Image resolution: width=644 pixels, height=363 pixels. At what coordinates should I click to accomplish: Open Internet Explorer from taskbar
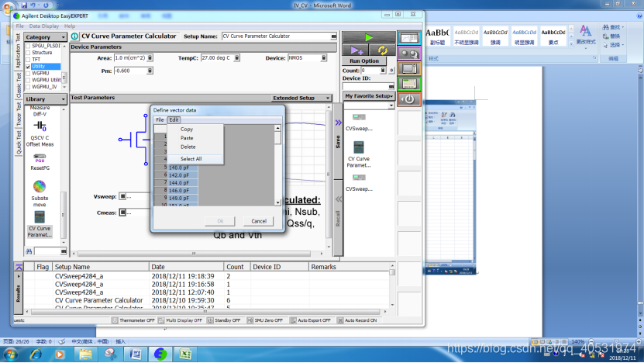click(36, 354)
